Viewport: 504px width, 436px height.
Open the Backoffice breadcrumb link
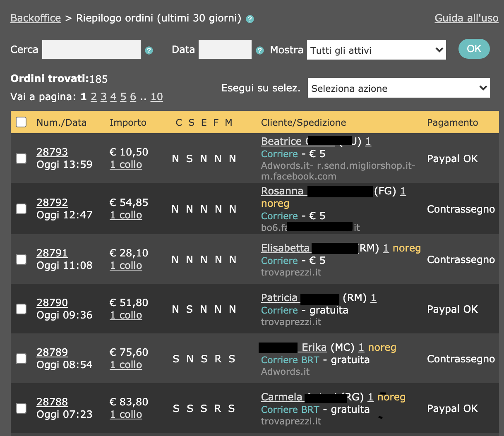(x=35, y=18)
